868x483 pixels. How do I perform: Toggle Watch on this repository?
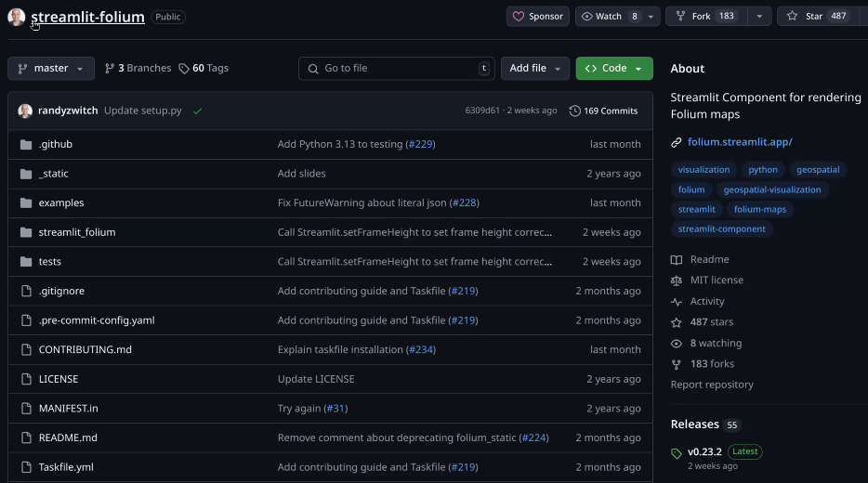610,17
